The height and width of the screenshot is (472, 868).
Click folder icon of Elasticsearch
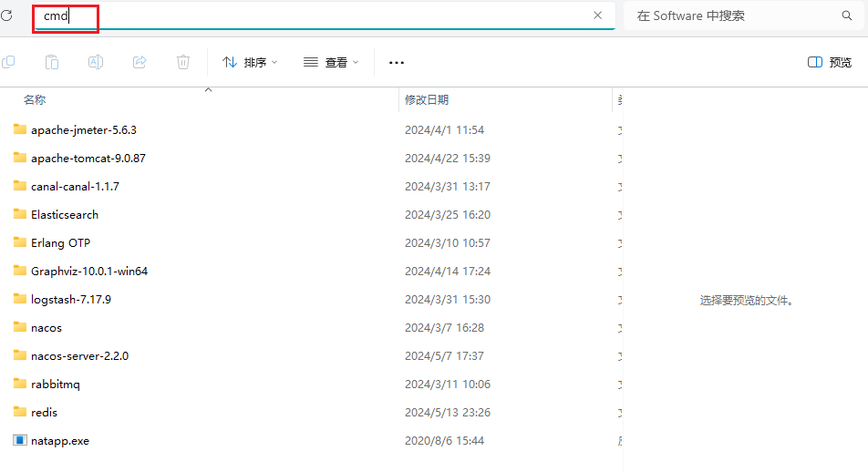[x=20, y=213]
